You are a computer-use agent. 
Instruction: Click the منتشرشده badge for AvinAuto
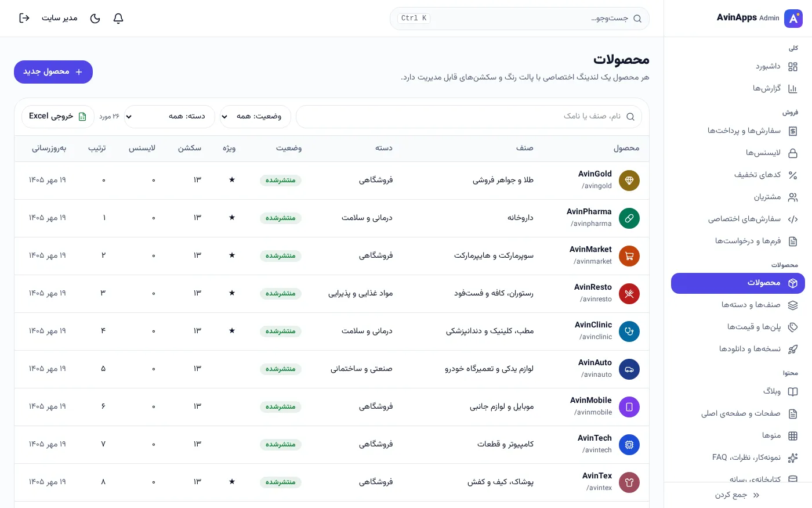coord(281,369)
